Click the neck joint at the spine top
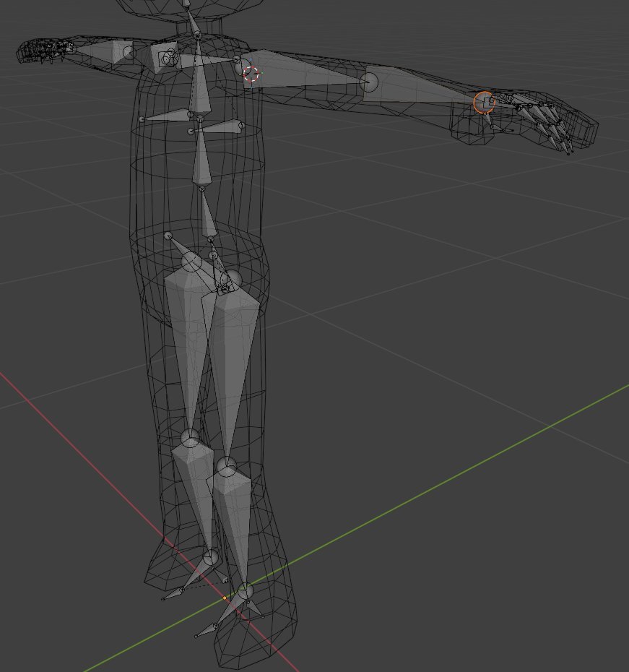 [x=196, y=34]
